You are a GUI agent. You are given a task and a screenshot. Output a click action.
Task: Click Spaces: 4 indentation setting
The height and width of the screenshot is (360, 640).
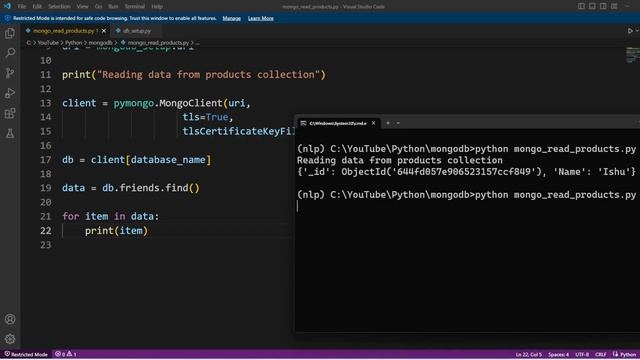coord(558,354)
